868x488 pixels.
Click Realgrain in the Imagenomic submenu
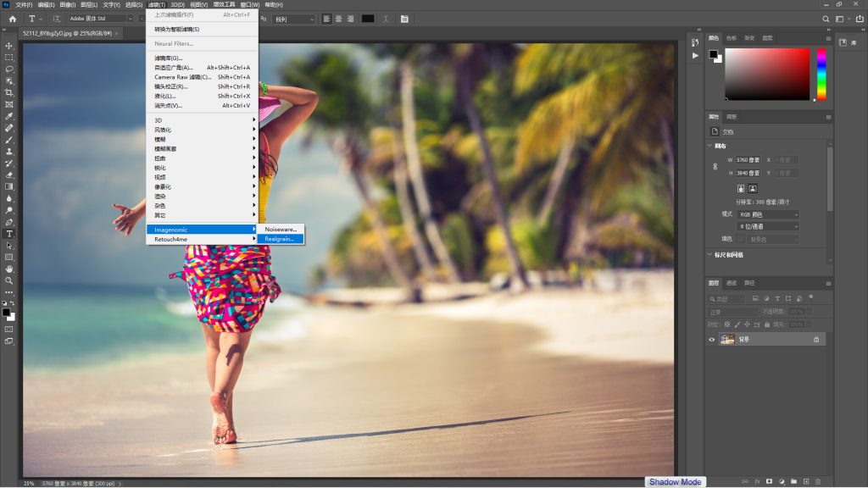click(x=281, y=239)
